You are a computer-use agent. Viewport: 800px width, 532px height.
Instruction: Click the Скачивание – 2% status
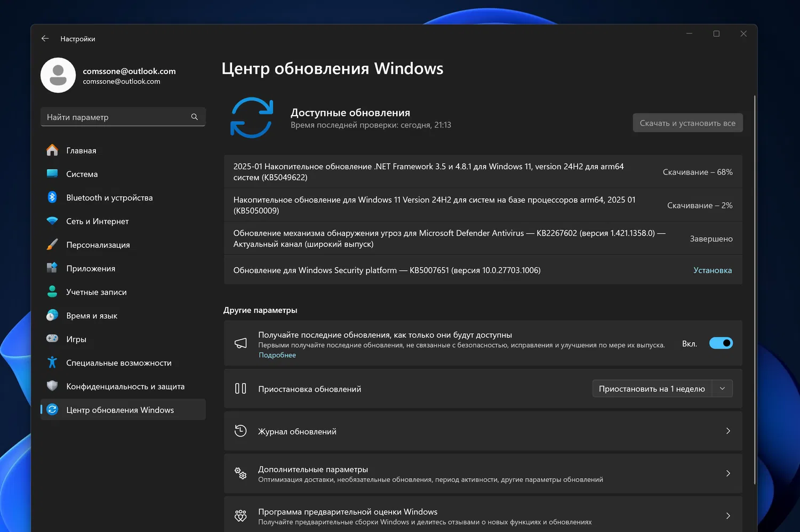click(x=700, y=205)
